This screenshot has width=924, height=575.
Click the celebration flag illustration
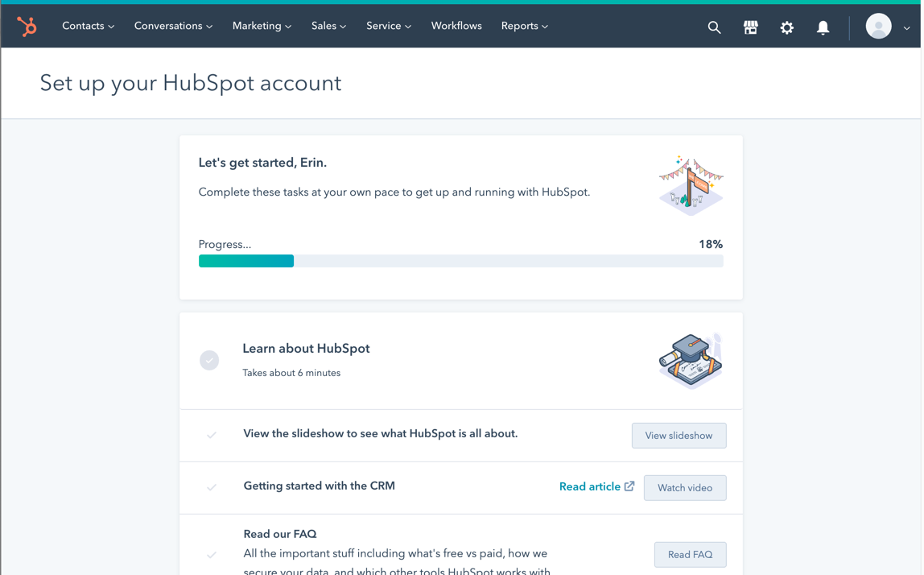(691, 186)
